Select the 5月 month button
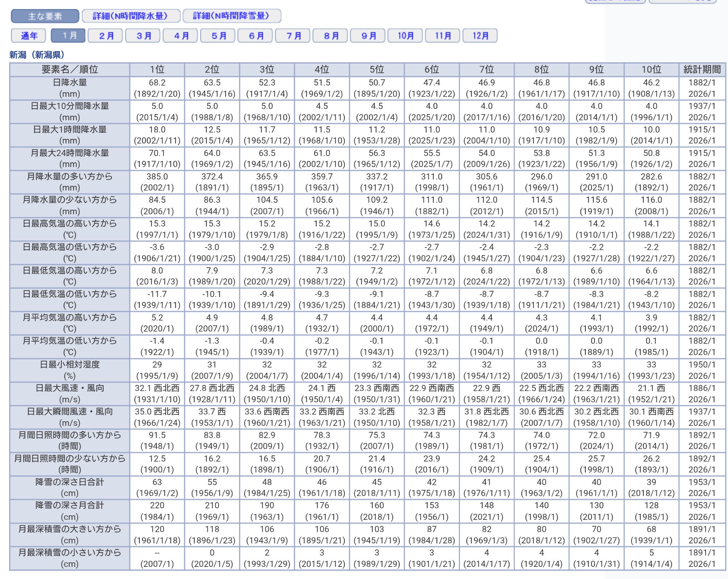The width and height of the screenshot is (728, 579). [218, 36]
